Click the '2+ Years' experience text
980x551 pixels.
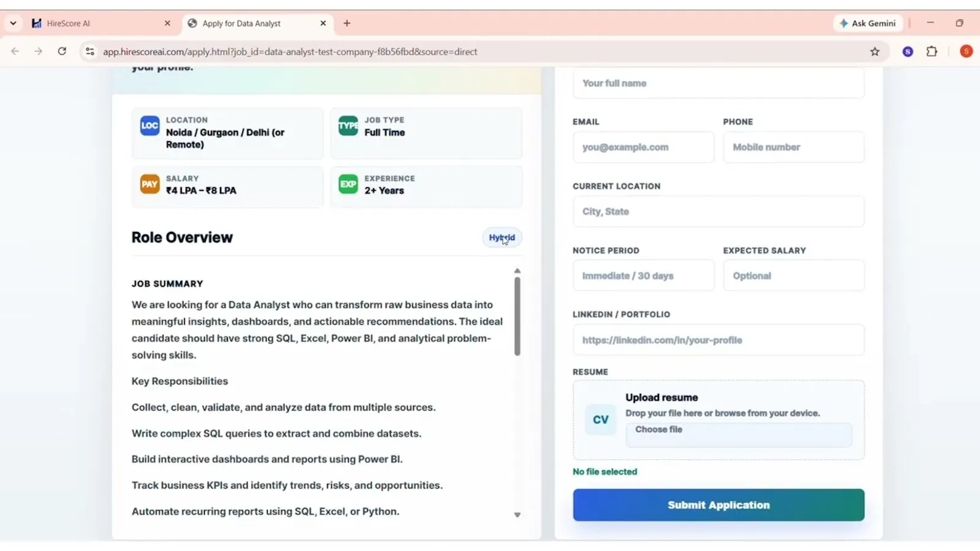click(384, 190)
